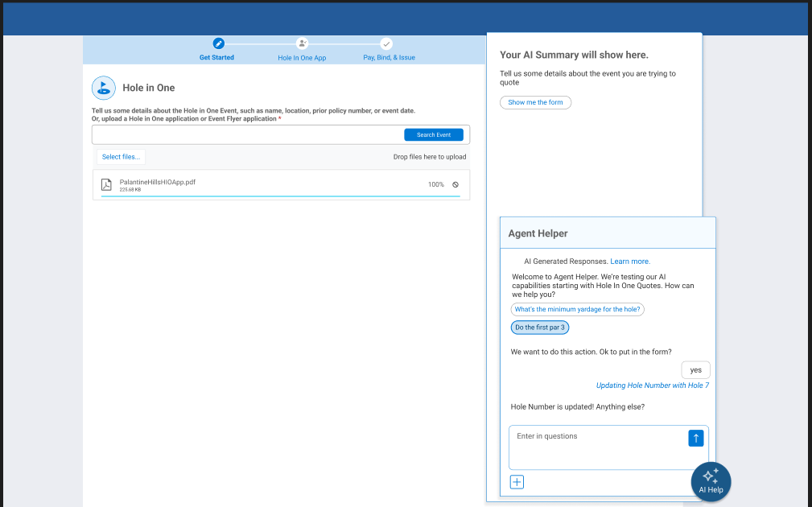Send a question with the arrow icon
Screen dimensions: 812x507
[x=695, y=438]
